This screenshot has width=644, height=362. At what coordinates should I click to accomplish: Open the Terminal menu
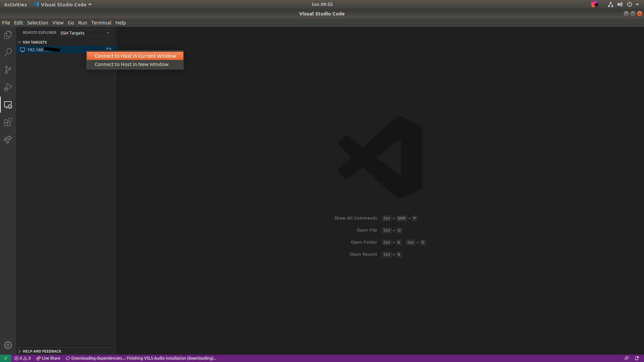pos(101,23)
